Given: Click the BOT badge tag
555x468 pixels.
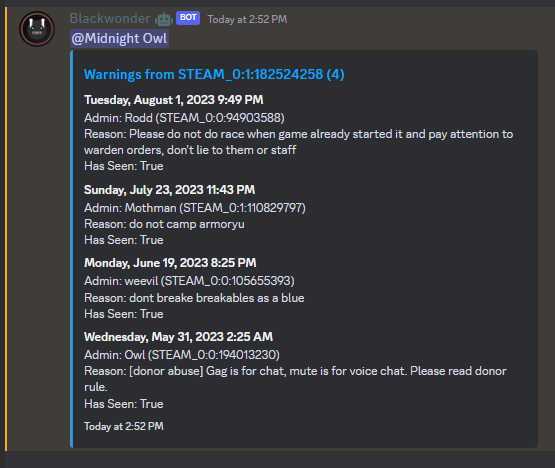Looking at the screenshot, I should [188, 18].
